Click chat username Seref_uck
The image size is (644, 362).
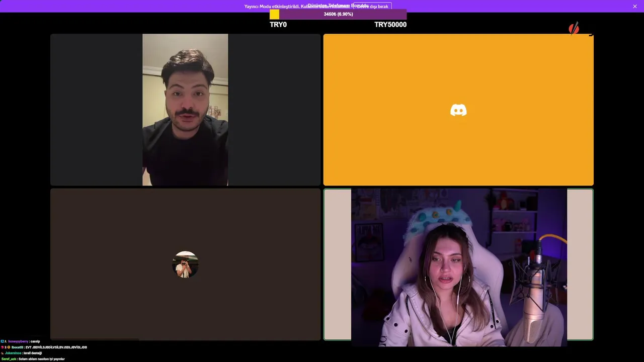(9, 359)
